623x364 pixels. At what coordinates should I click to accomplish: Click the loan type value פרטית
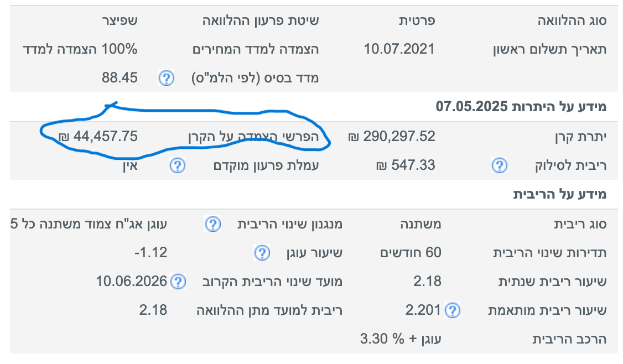click(417, 21)
